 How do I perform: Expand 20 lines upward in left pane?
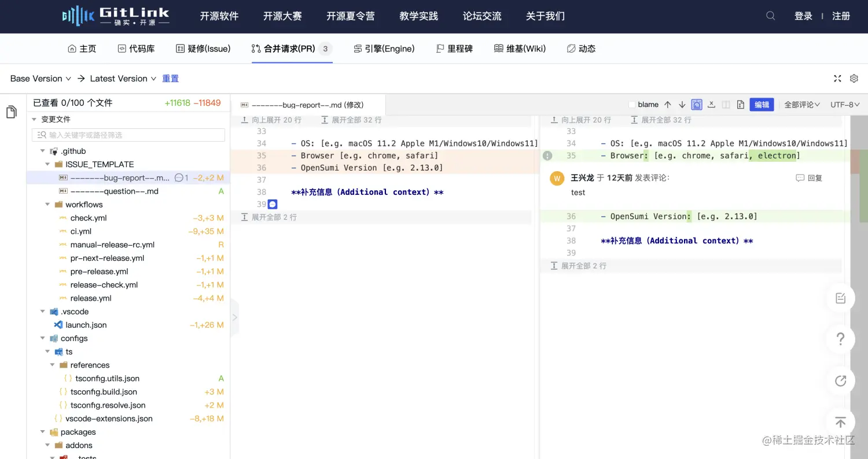point(271,120)
